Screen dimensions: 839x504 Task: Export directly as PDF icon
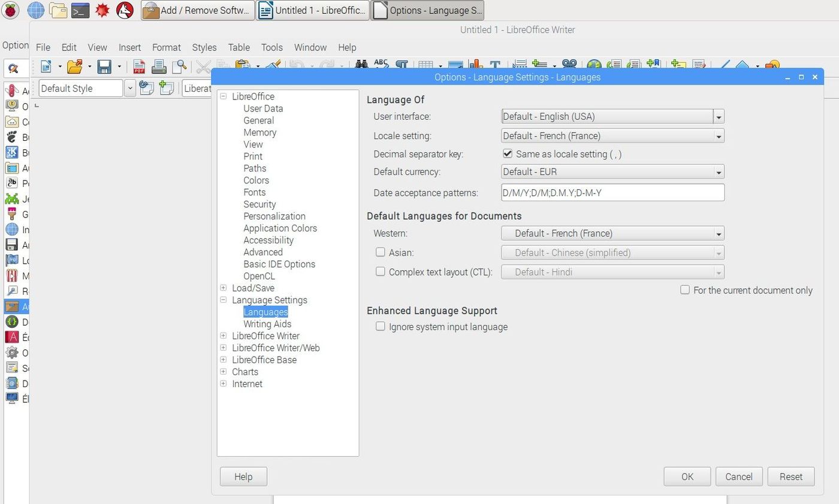[x=140, y=67]
